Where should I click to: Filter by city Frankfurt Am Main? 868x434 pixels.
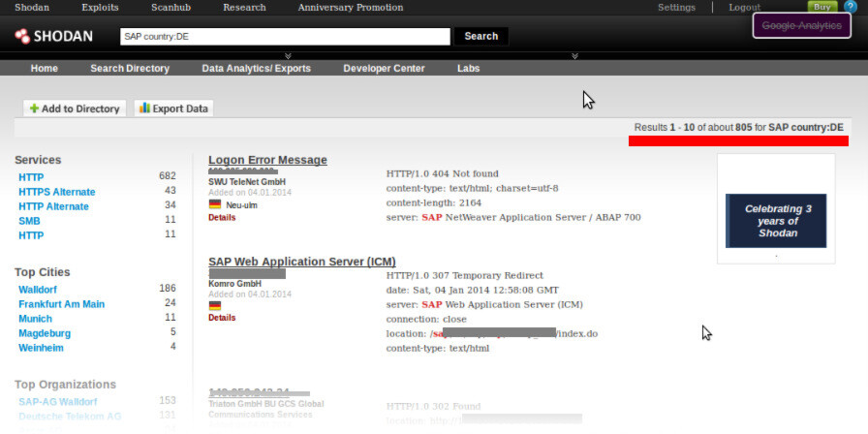(x=61, y=304)
